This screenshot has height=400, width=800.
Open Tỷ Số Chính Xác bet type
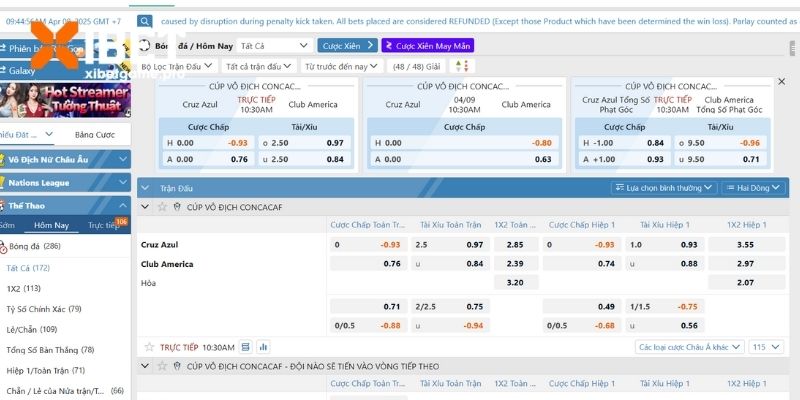44,309
